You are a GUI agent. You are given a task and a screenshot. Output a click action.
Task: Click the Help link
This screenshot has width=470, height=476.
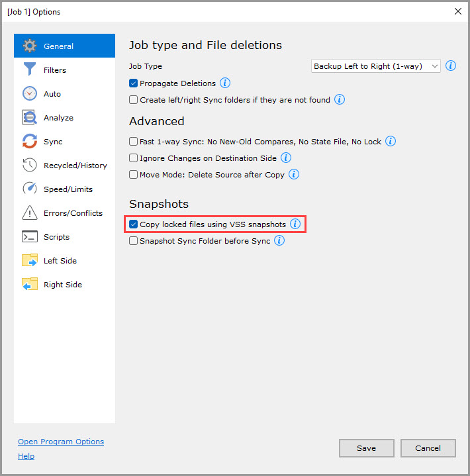tap(26, 456)
